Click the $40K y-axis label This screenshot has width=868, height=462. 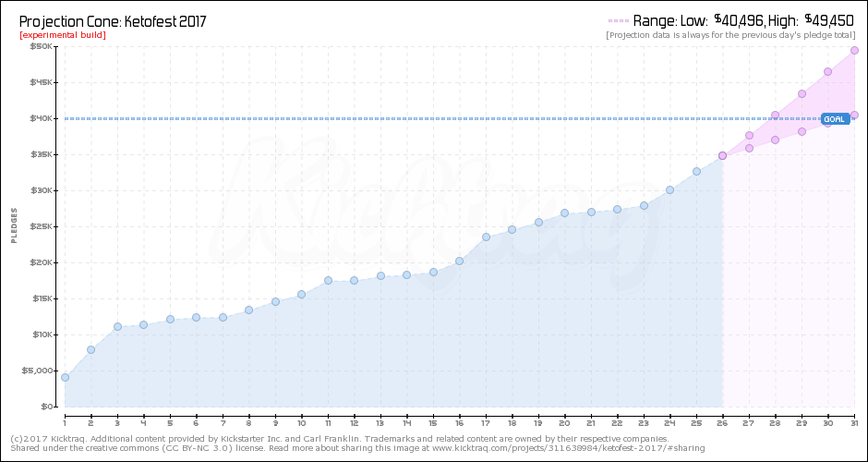coord(42,118)
